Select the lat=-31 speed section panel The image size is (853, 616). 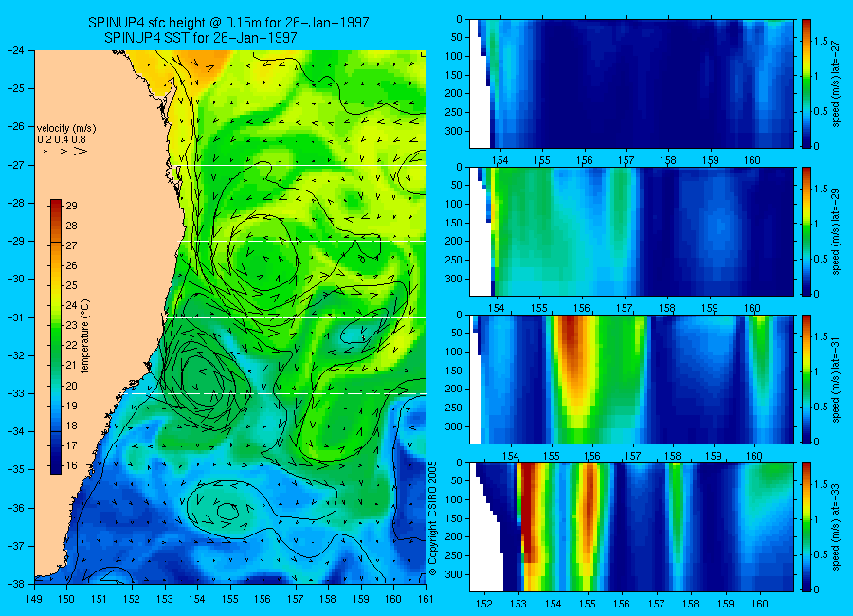pyautogui.click(x=631, y=379)
